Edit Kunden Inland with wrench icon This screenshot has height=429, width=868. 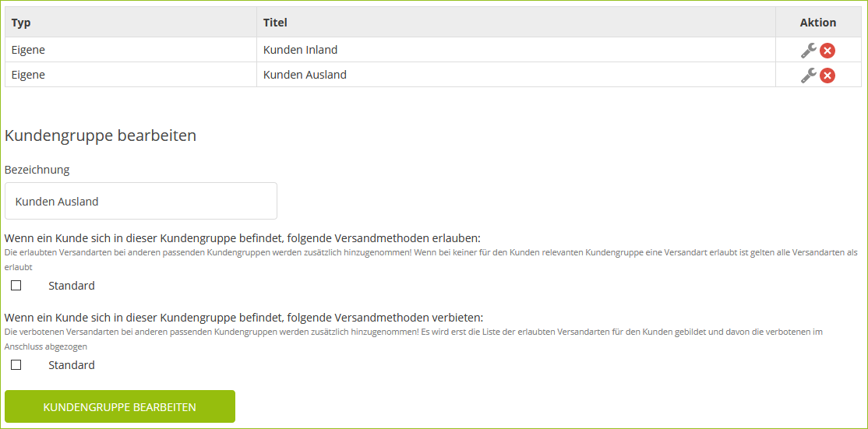tap(809, 51)
